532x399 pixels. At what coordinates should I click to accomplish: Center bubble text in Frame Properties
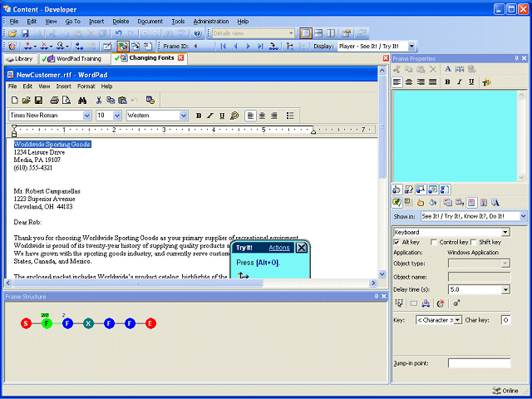[x=409, y=82]
